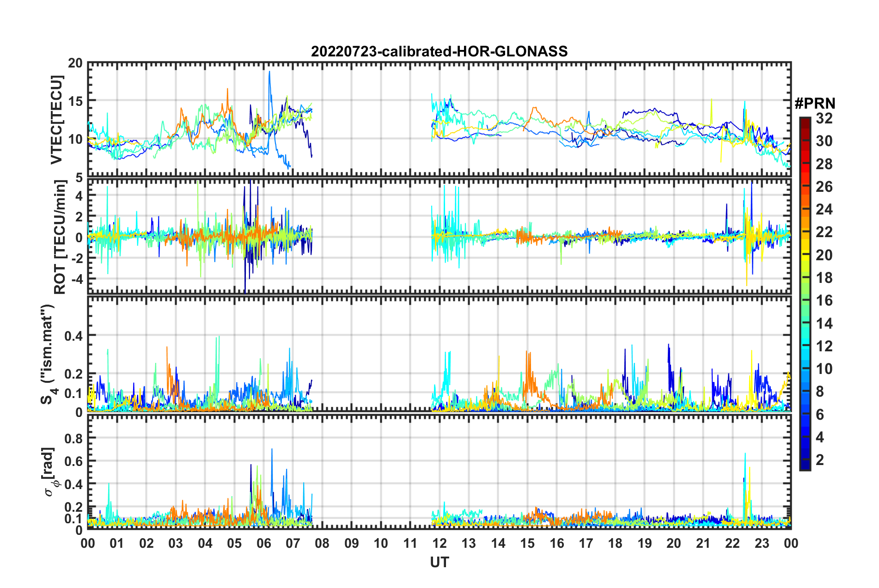Select the VTEC[TECU] y-axis label

[x=56, y=120]
